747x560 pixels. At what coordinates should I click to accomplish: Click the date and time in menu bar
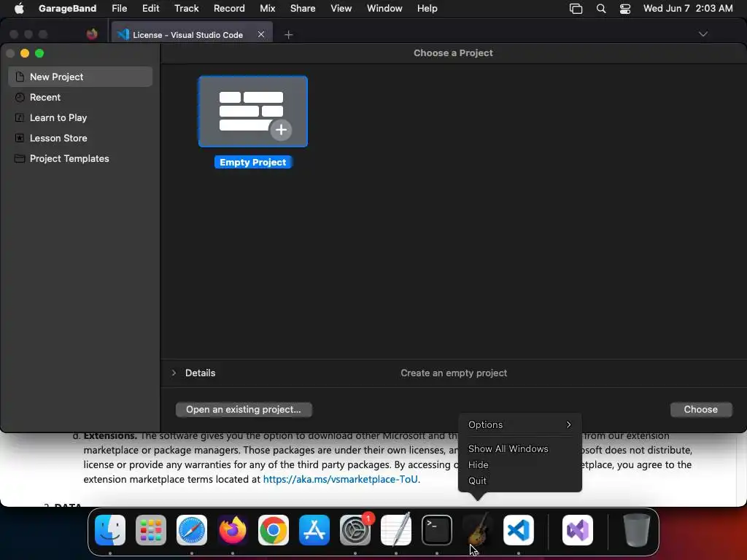click(x=688, y=9)
